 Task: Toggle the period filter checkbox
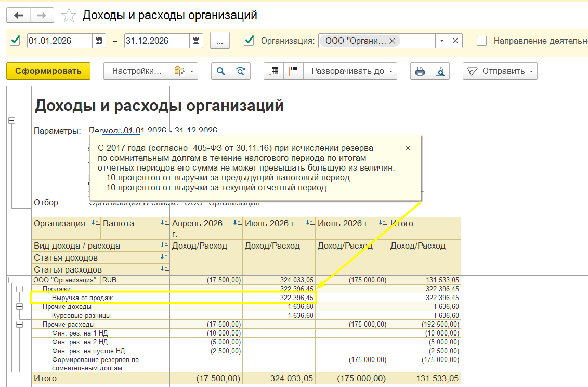click(15, 40)
